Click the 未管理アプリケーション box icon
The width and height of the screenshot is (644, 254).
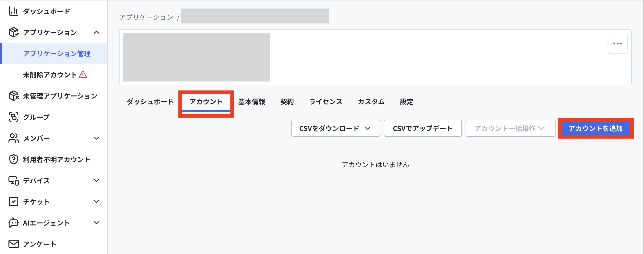tap(13, 96)
